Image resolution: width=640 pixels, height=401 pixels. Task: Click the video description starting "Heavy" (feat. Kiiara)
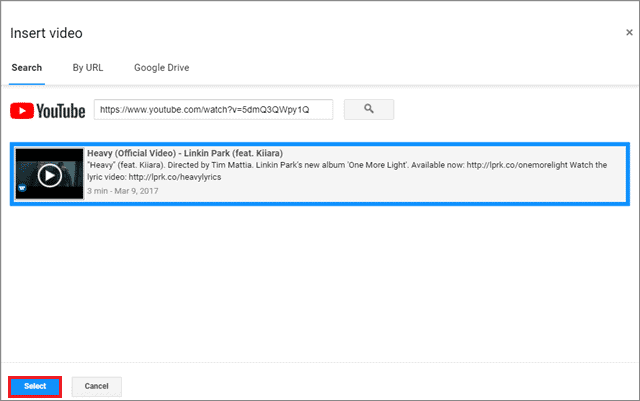click(x=347, y=171)
